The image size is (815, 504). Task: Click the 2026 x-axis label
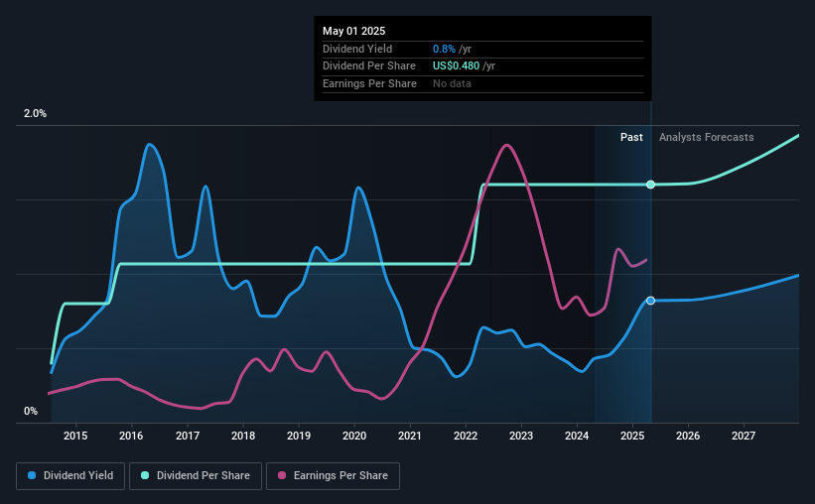pyautogui.click(x=688, y=436)
